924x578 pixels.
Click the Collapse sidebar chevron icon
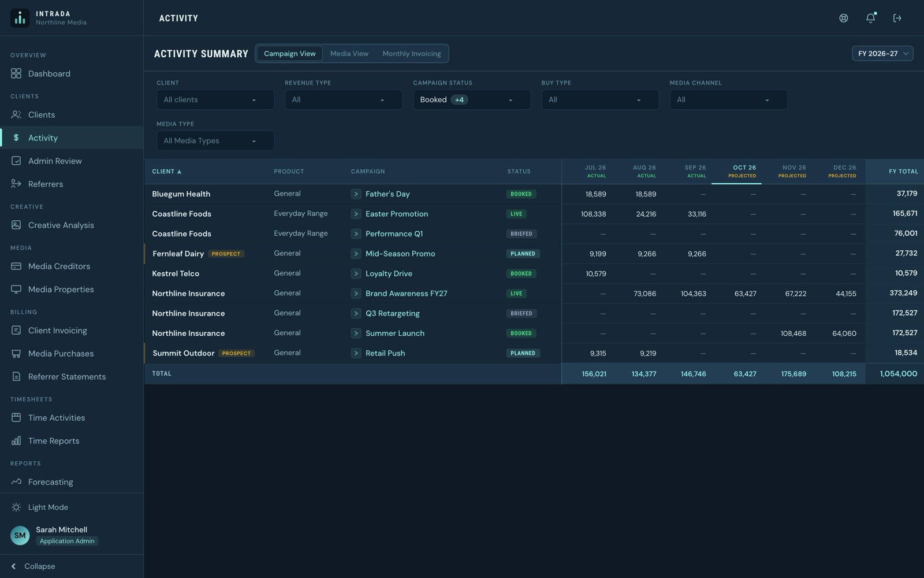point(14,566)
